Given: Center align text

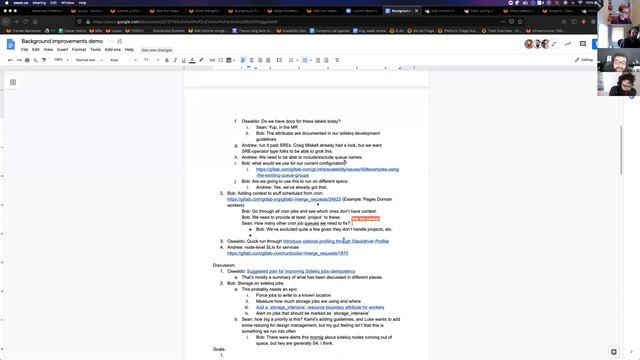Looking at the screenshot, I should (x=251, y=60).
